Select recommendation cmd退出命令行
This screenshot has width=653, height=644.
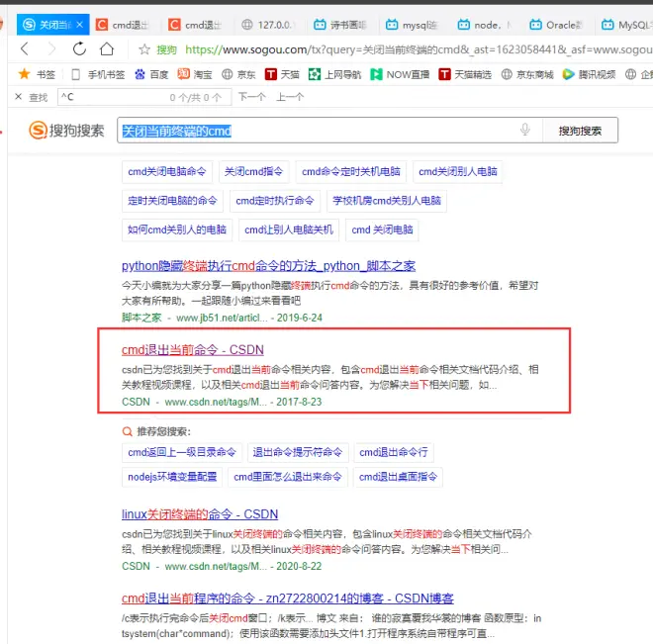pyautogui.click(x=394, y=452)
